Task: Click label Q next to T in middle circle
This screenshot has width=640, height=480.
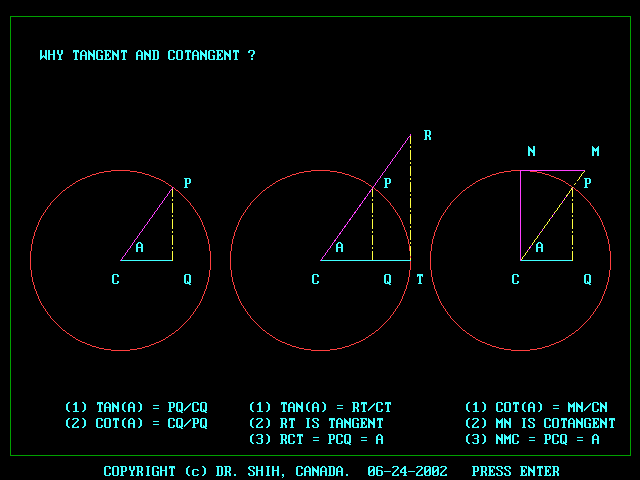Action: 387,279
